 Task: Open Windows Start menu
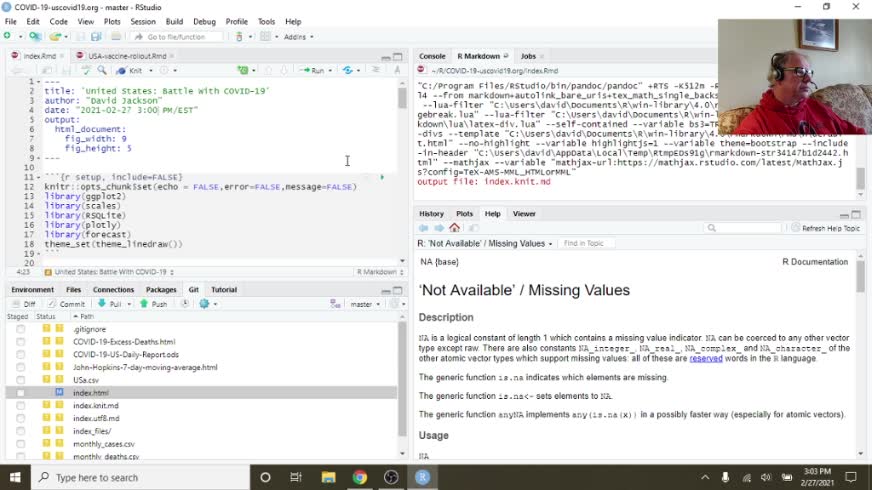coord(15,477)
